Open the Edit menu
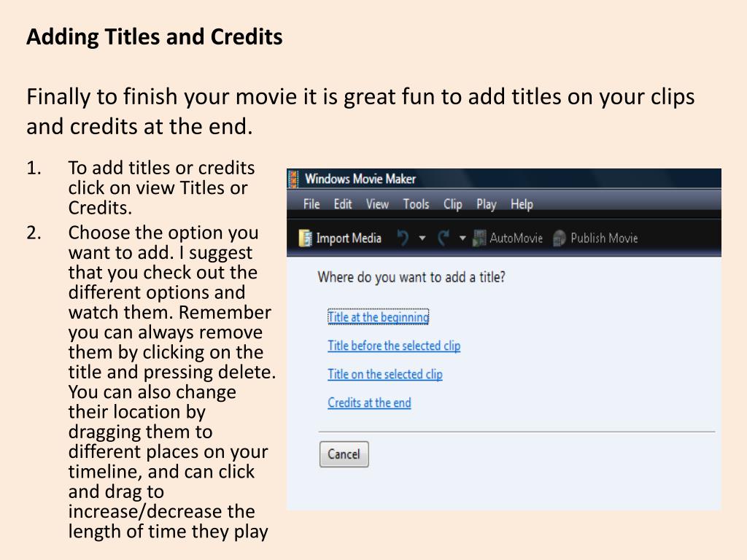 pyautogui.click(x=343, y=204)
